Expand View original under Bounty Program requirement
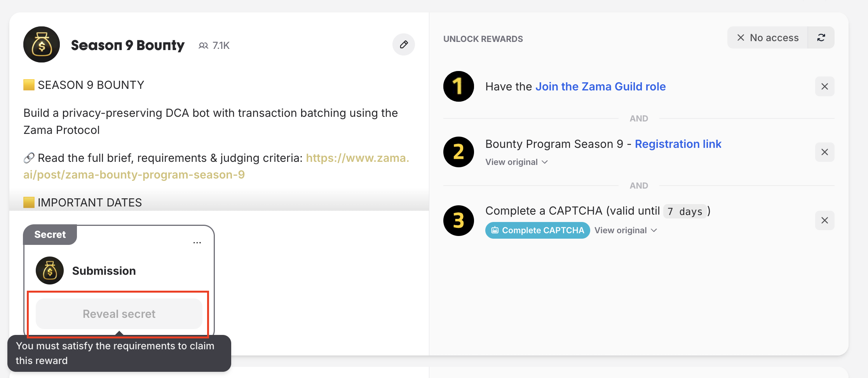Image resolution: width=868 pixels, height=378 pixels. pyautogui.click(x=516, y=162)
